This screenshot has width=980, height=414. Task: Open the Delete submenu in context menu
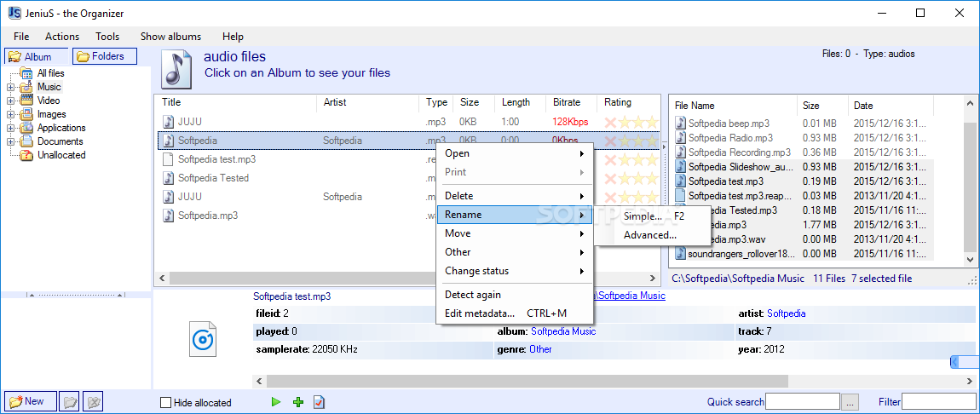click(x=515, y=196)
